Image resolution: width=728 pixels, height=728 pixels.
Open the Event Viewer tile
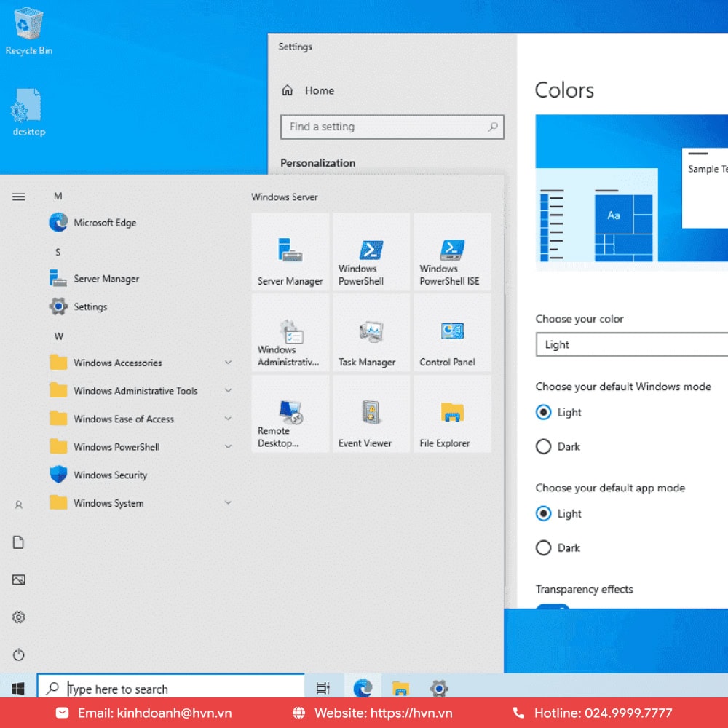371,414
